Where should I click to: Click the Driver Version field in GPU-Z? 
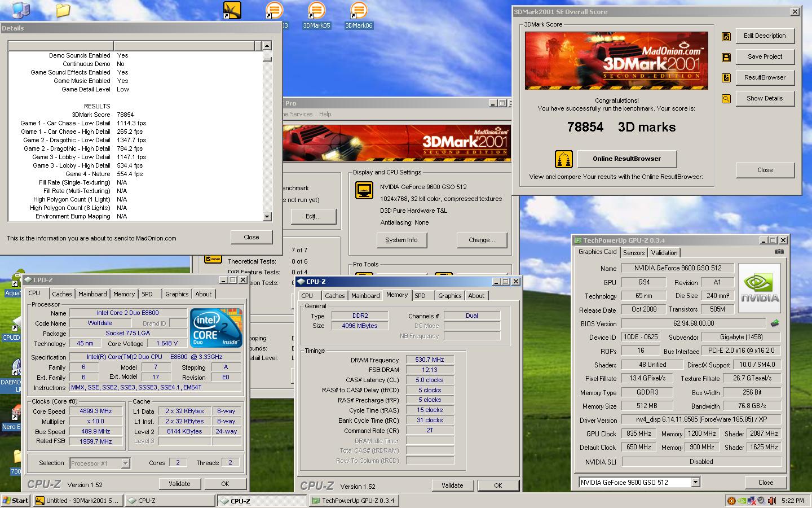[701, 420]
